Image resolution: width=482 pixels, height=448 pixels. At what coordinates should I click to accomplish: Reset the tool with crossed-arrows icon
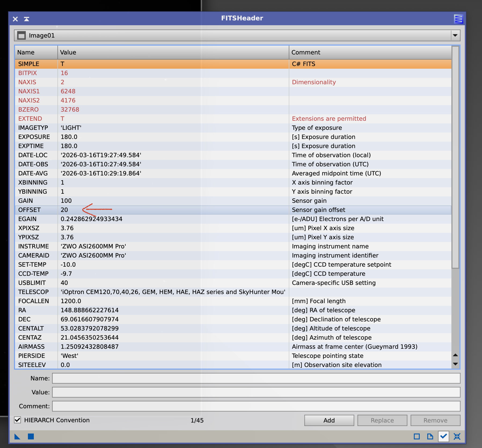click(457, 436)
